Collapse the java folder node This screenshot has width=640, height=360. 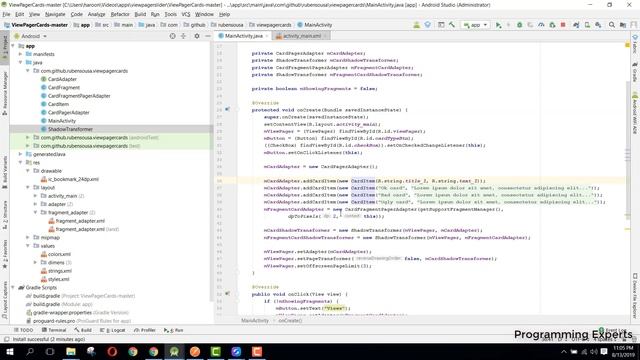click(x=20, y=62)
